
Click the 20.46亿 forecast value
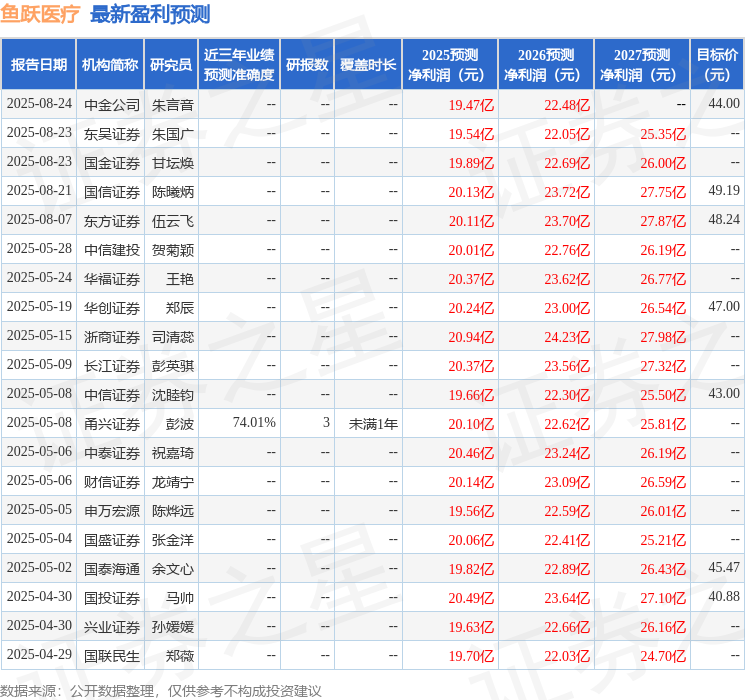[x=471, y=453]
